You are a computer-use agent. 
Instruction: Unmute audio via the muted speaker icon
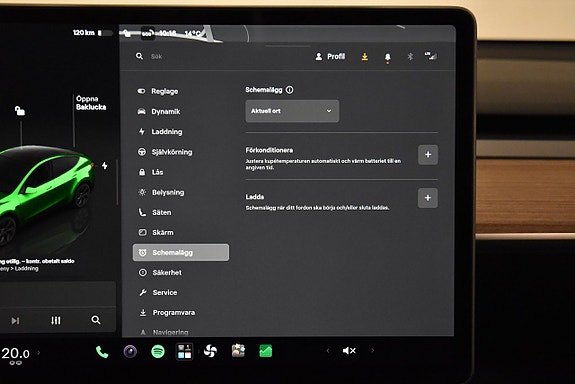click(349, 351)
